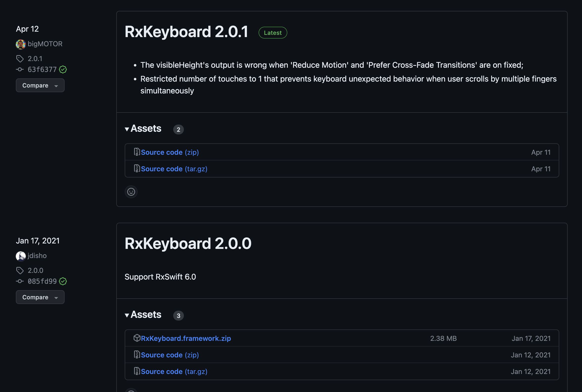Viewport: 582px width, 392px height.
Task: Download RxKeyboard.framework.zip
Action: point(186,338)
